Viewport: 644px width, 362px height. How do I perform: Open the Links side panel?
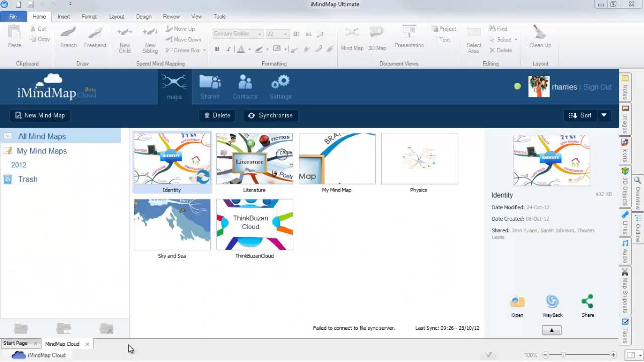[x=625, y=223]
